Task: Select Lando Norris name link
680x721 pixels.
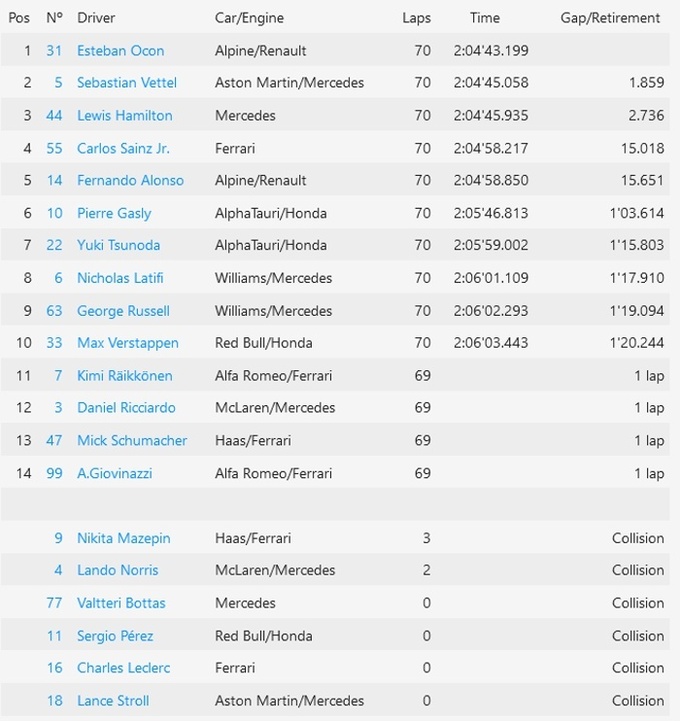Action: pyautogui.click(x=117, y=570)
